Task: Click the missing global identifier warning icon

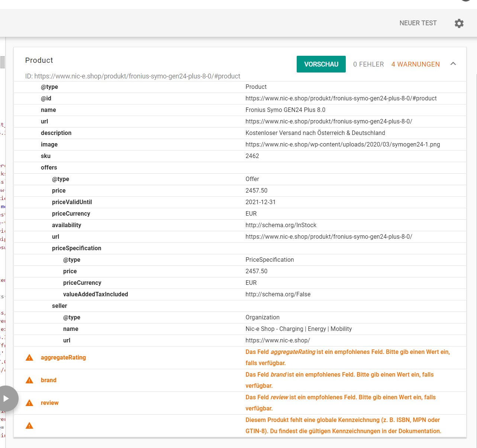Action: (x=29, y=426)
